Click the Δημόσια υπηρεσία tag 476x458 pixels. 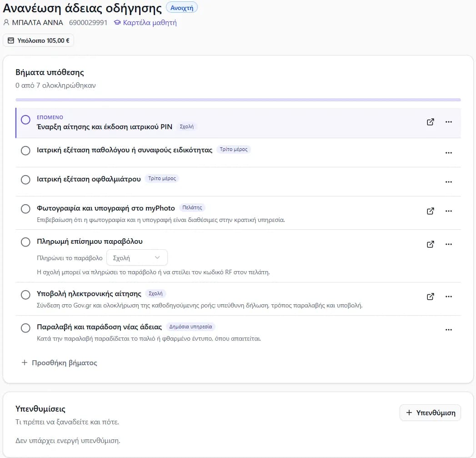[190, 327]
